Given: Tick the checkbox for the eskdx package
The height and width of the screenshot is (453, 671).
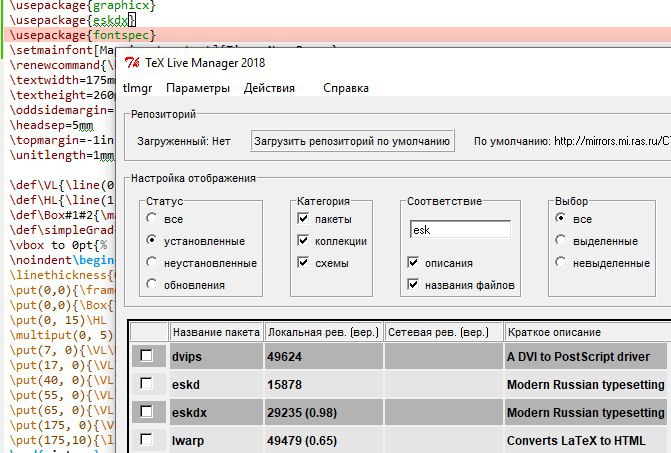Looking at the screenshot, I should pyautogui.click(x=146, y=412).
